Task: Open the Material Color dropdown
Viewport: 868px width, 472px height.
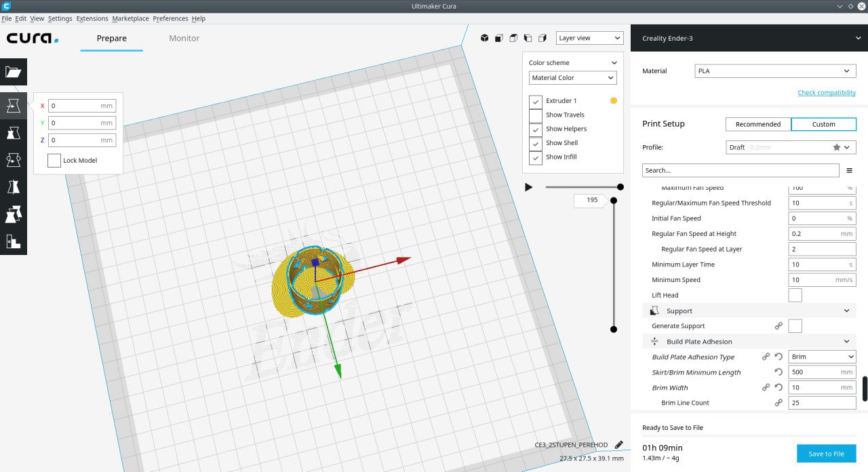Action: [x=573, y=78]
